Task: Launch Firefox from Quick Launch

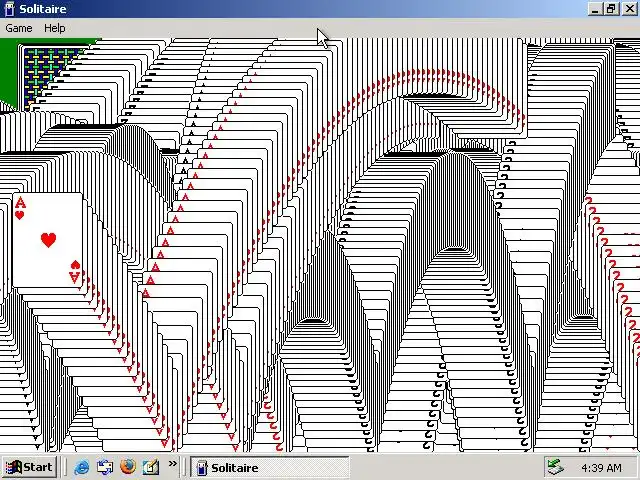Action: coord(128,467)
